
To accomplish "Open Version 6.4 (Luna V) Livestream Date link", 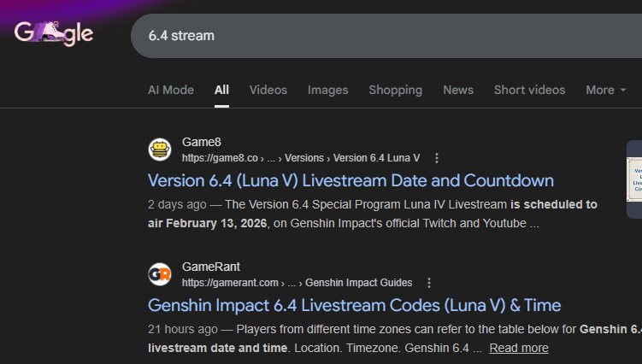I will click(x=350, y=180).
